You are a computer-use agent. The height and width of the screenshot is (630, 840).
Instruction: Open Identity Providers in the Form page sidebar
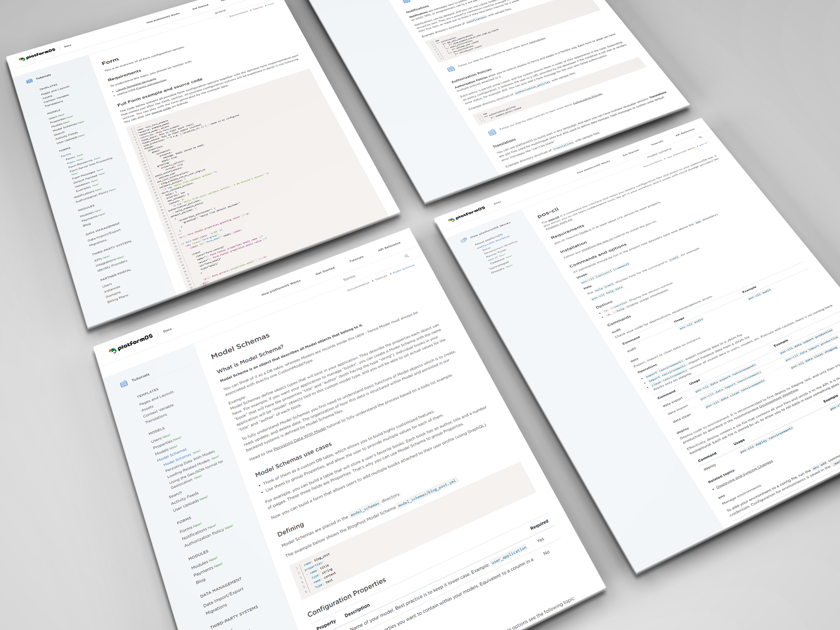112,265
